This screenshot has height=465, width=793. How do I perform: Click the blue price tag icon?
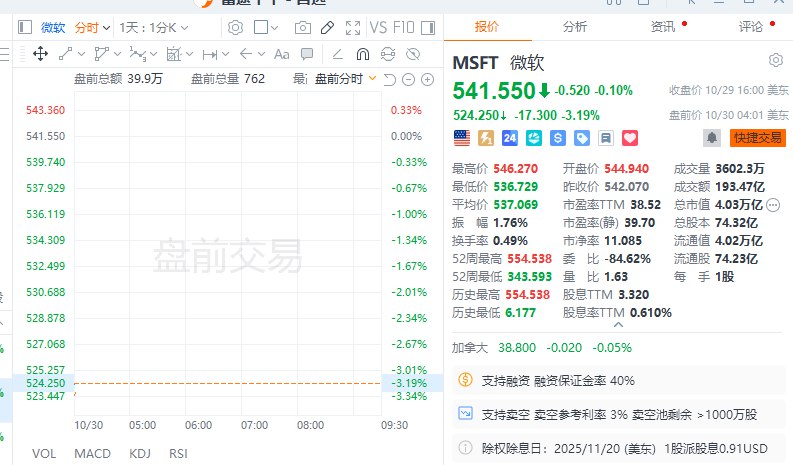pos(582,138)
